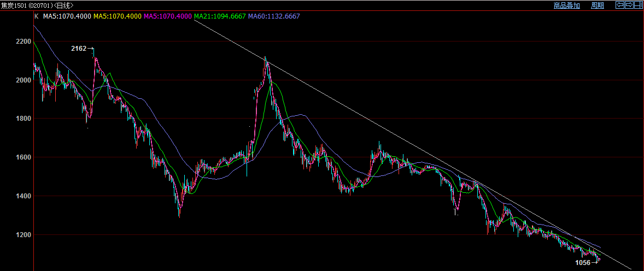Click the blue MA60 legend entry
This screenshot has height=271, width=644.
point(274,16)
